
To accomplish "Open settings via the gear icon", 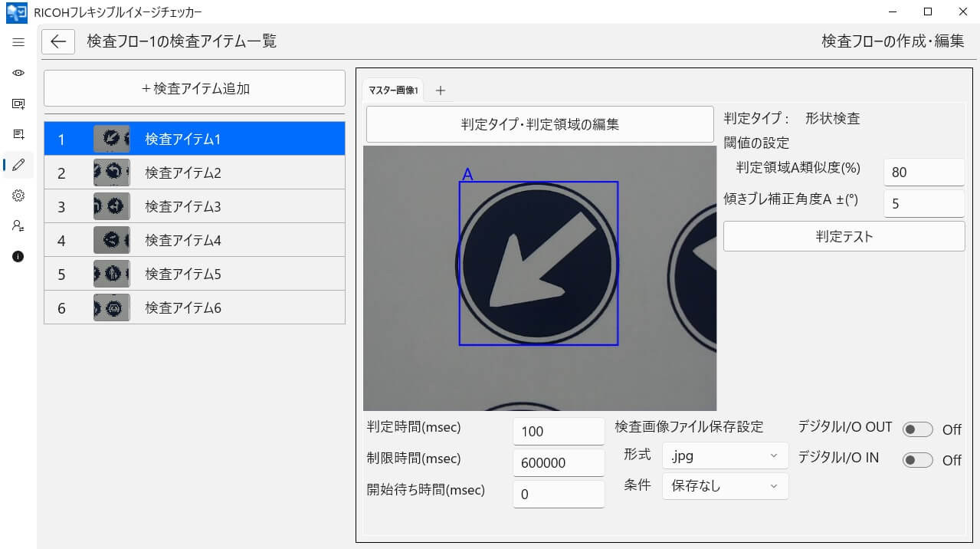I will pos(18,196).
